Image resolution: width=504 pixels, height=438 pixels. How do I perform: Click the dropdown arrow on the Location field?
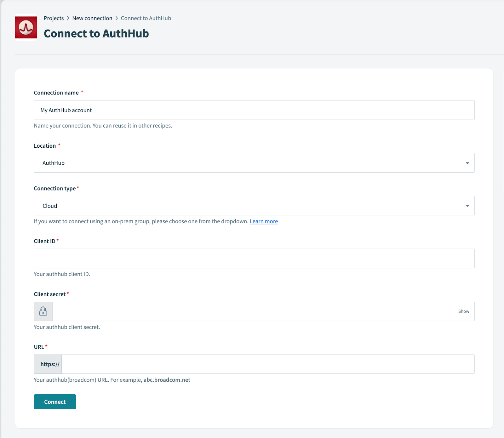point(467,163)
